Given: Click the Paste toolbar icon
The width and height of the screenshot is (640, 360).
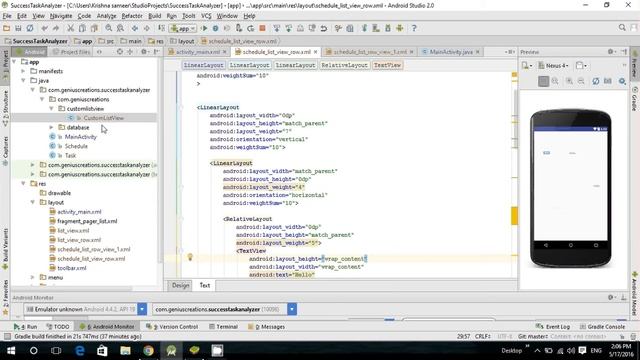Looking at the screenshot, I should (x=94, y=28).
